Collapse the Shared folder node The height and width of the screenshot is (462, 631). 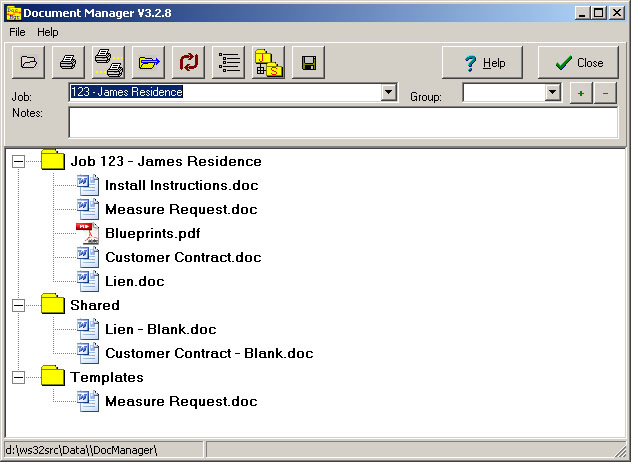click(18, 305)
